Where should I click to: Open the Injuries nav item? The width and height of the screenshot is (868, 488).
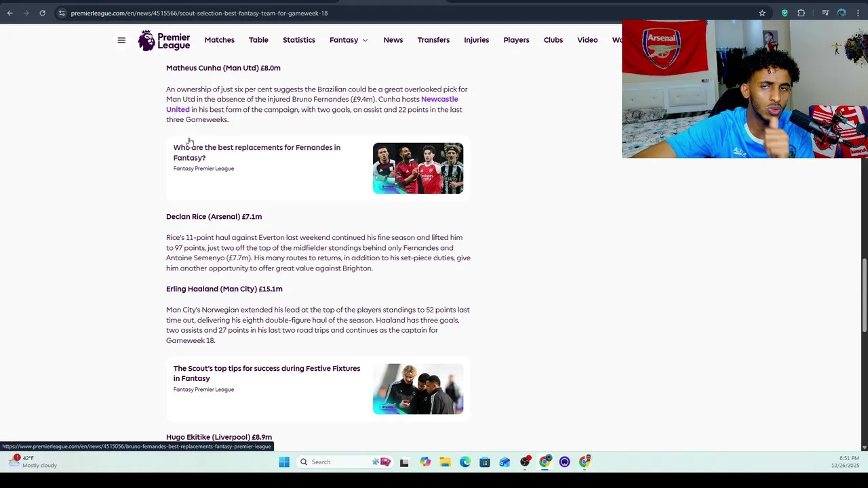click(x=477, y=40)
